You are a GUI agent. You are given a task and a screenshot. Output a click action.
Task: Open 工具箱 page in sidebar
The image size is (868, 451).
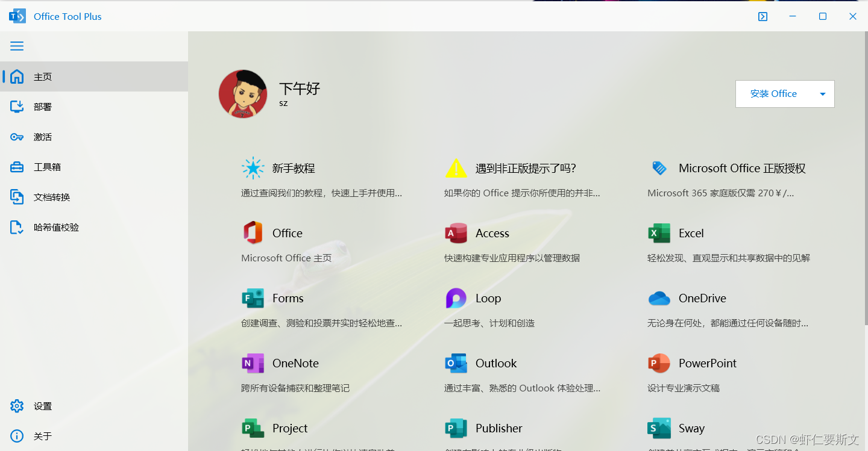tap(94, 167)
